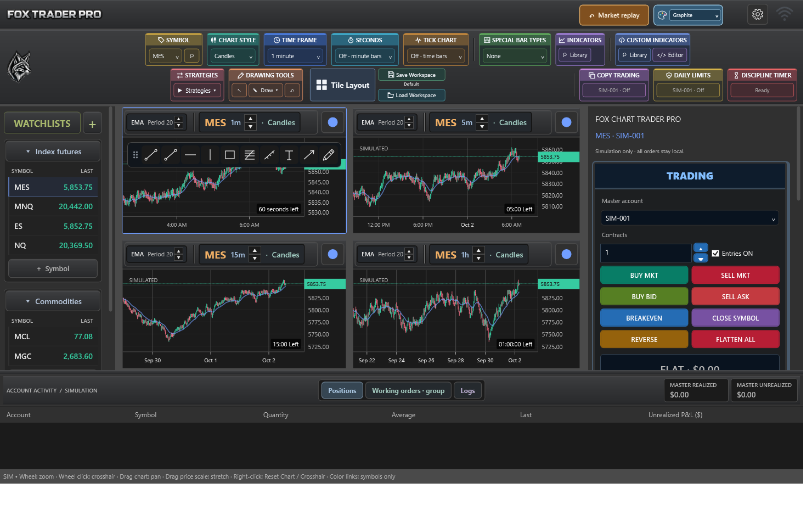Viewport: 812px width, 505px height.
Task: Switch to the Positions tab
Action: tap(342, 391)
